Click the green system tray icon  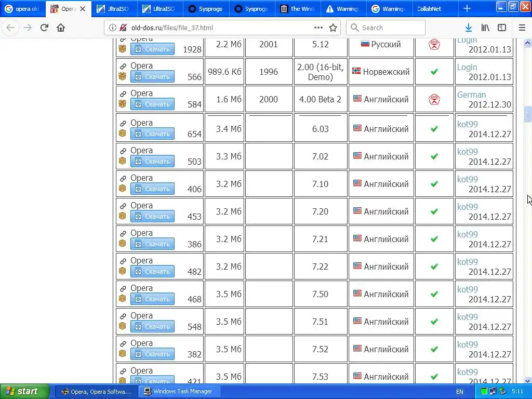484,392
